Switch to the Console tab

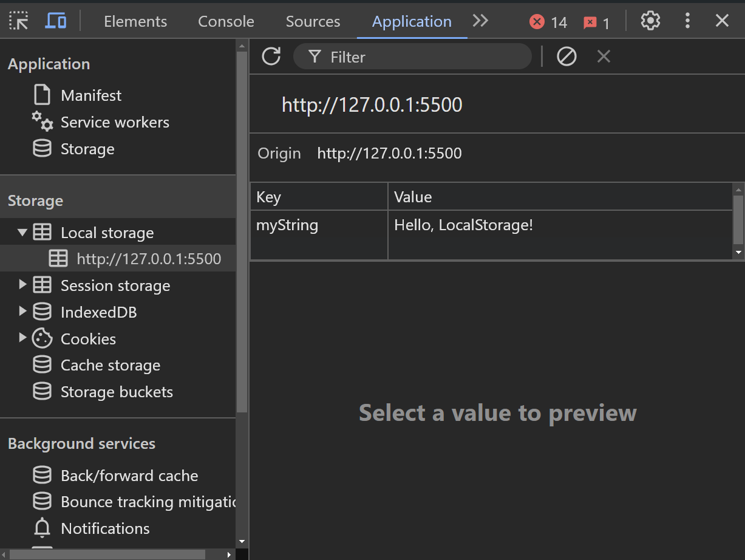pos(226,21)
